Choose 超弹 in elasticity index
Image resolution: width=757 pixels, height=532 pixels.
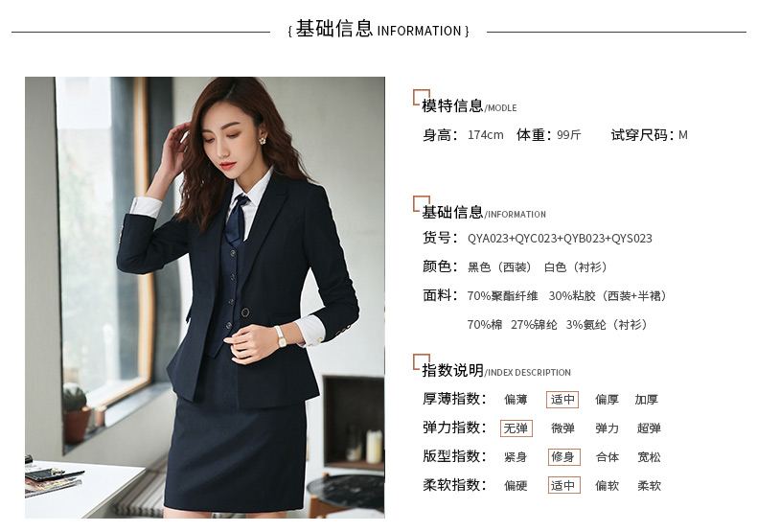[x=649, y=428]
